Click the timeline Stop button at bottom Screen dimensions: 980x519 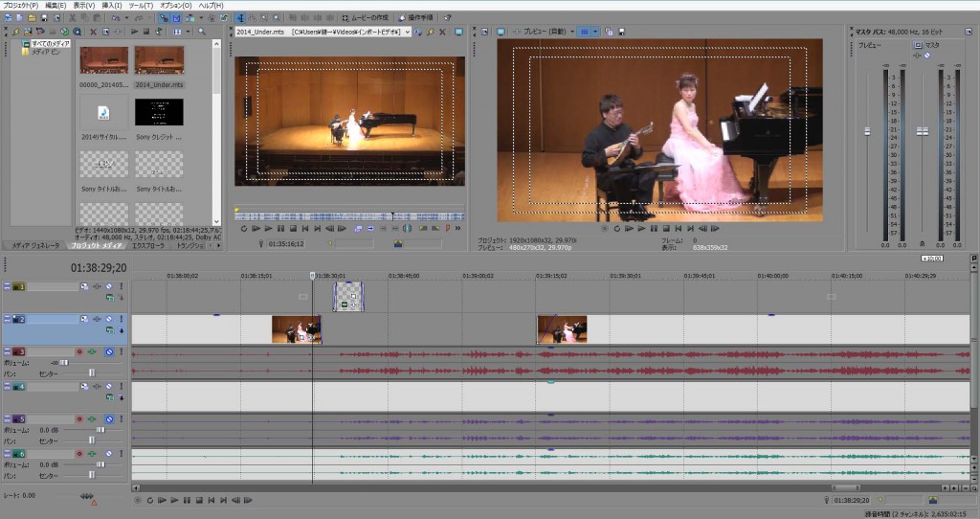[199, 500]
